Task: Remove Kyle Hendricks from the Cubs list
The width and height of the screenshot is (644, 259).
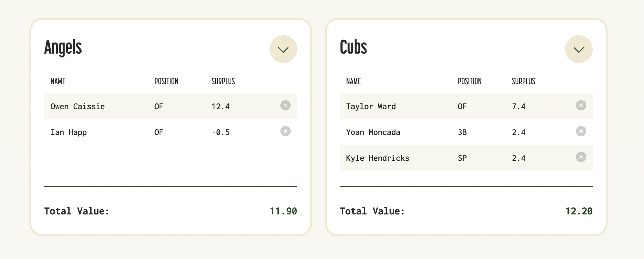Action: [581, 157]
